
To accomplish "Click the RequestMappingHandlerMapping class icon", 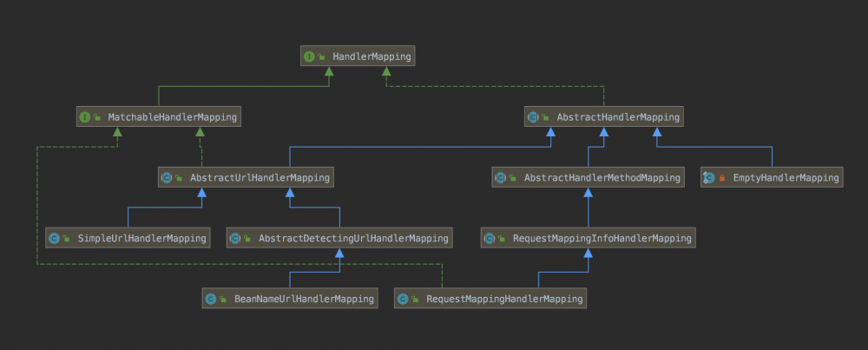I will point(403,299).
